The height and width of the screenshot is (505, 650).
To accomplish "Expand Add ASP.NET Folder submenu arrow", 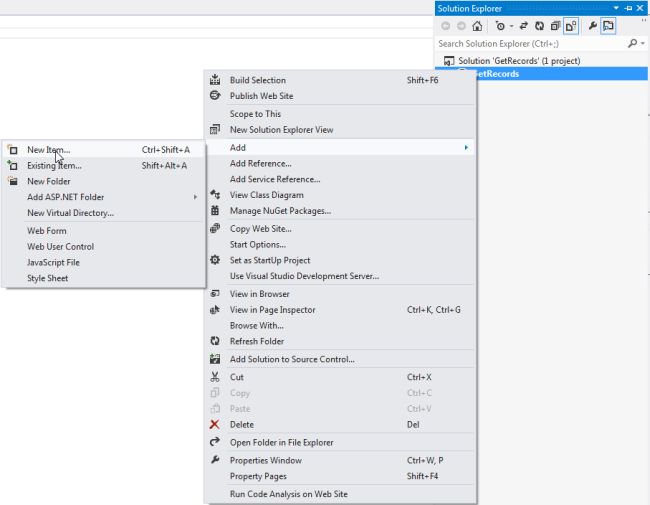I will coord(195,197).
